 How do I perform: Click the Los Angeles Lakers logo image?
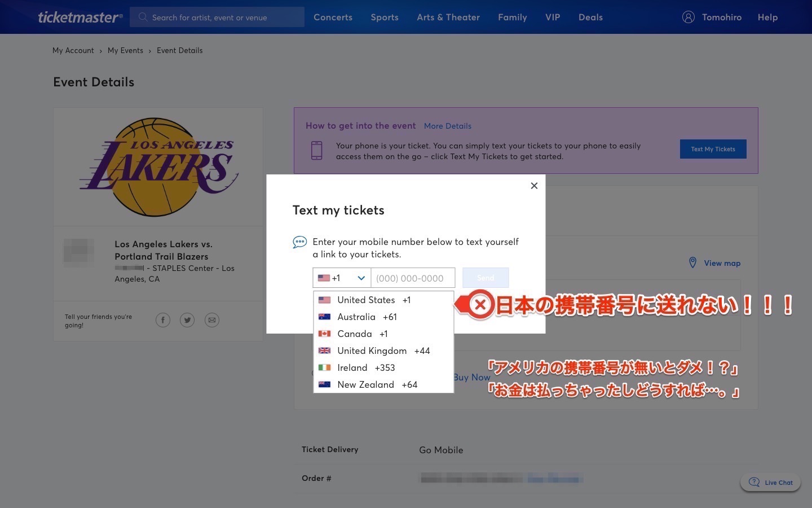coord(158,167)
